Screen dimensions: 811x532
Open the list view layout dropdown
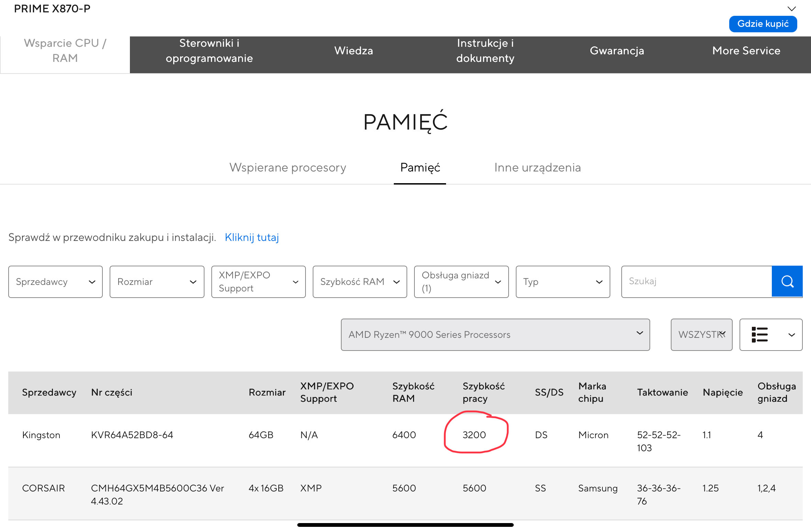pos(771,335)
